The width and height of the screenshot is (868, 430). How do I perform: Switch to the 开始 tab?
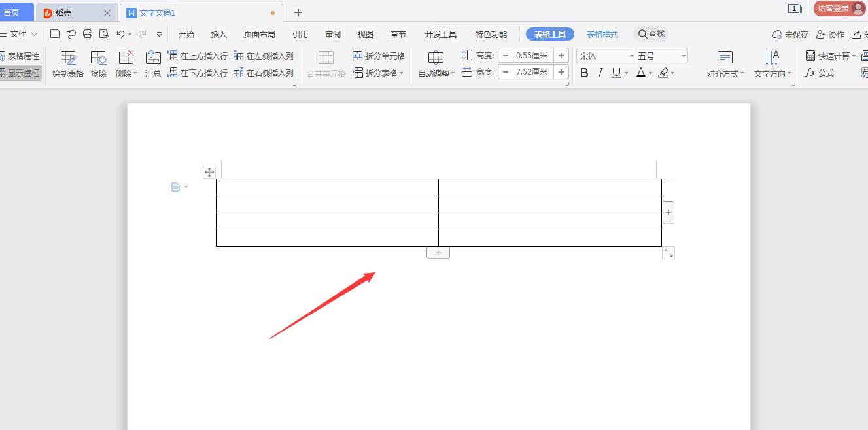pyautogui.click(x=186, y=34)
